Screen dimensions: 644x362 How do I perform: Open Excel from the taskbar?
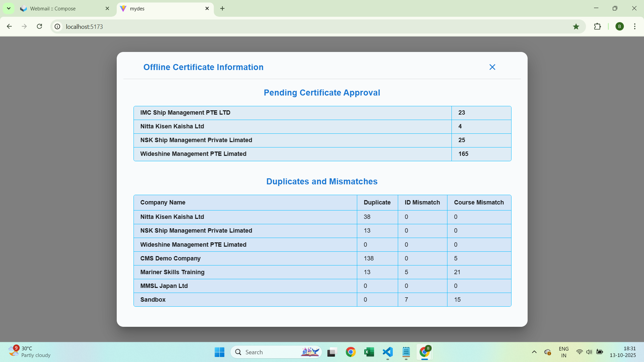pos(369,352)
